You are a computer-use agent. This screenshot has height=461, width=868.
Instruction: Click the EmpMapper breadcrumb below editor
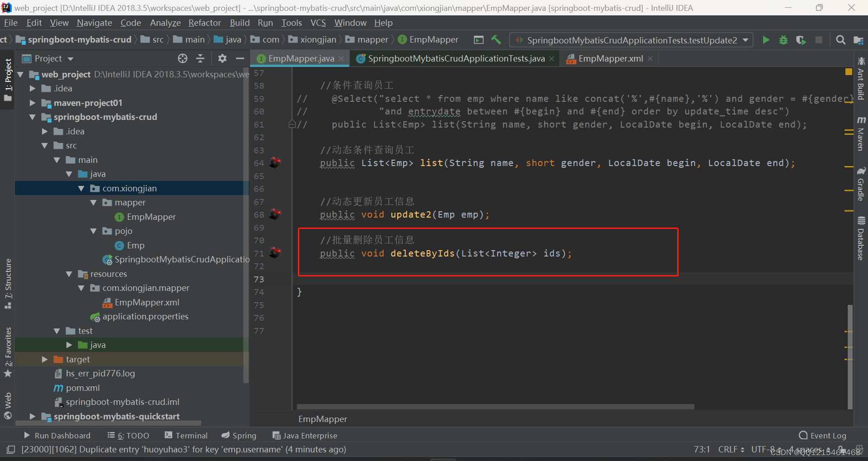(x=323, y=419)
